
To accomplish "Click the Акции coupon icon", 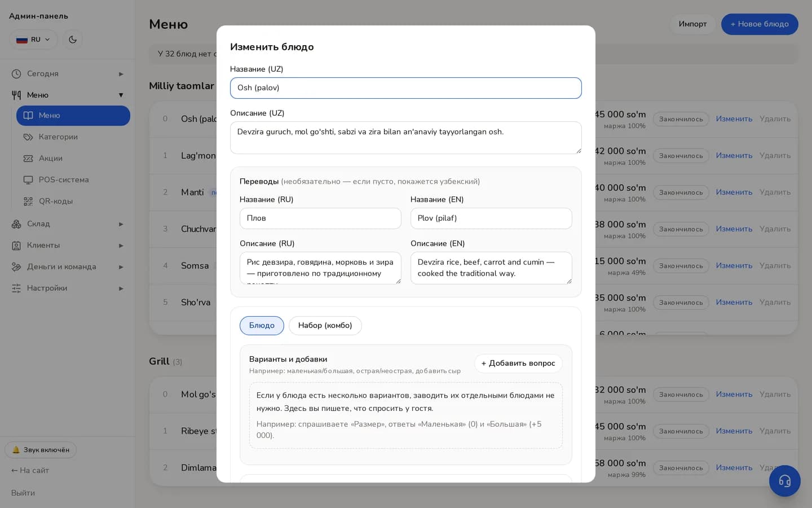I will point(28,159).
